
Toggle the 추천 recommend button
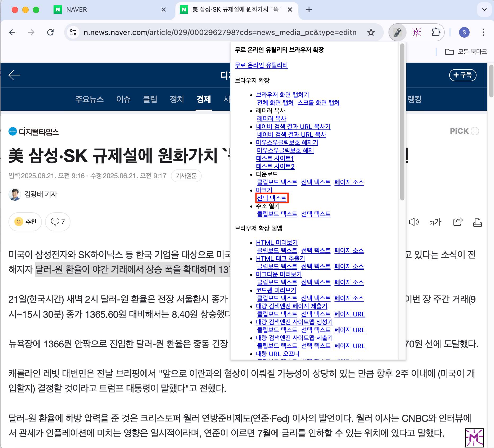click(x=25, y=222)
